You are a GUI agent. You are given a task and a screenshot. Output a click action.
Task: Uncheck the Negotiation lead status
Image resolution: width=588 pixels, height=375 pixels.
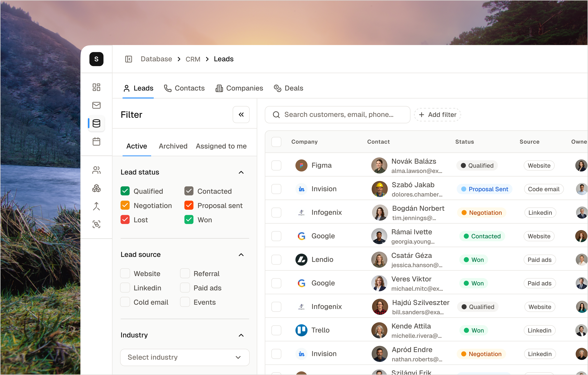point(125,205)
